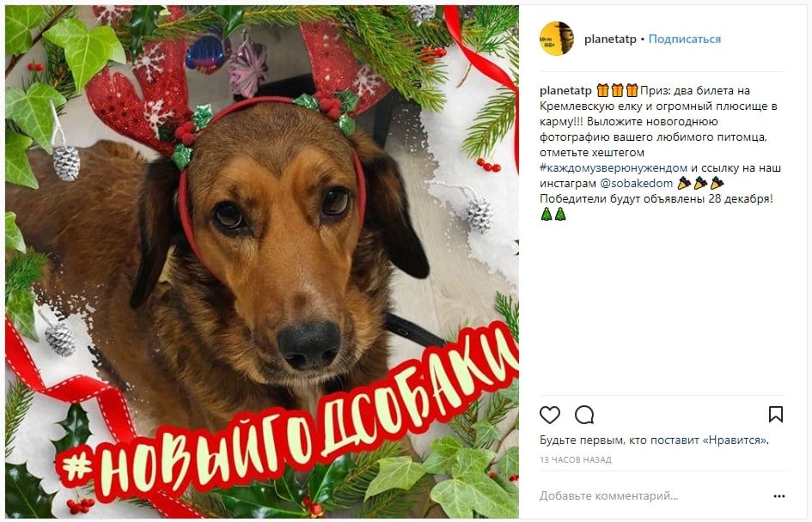812x522 pixels.
Task: Open the three-dots more options menu
Action: click(778, 496)
